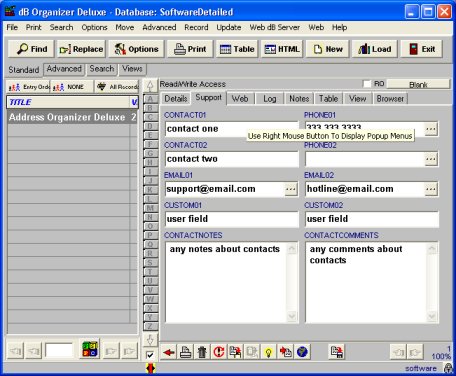
Task: Click into the CUSTOM01 user field input
Action: pos(232,219)
